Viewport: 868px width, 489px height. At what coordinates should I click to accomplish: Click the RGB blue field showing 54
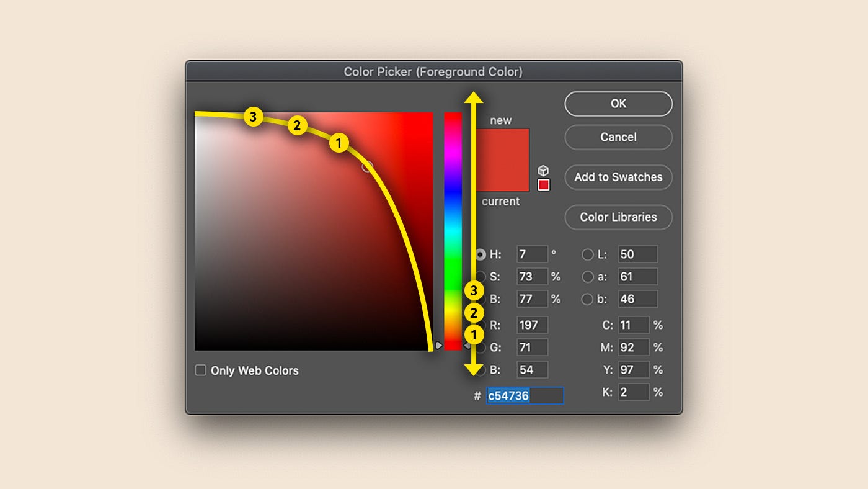tap(532, 370)
